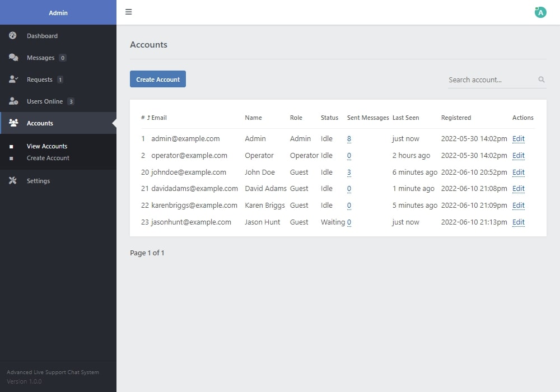Sort by the Email column header
Image resolution: width=560 pixels, height=392 pixels.
coord(159,118)
